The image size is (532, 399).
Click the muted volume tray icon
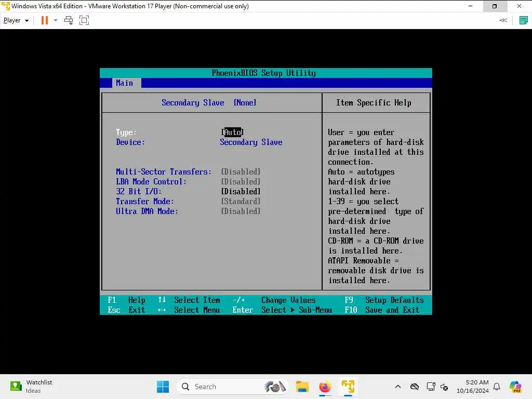pos(444,387)
